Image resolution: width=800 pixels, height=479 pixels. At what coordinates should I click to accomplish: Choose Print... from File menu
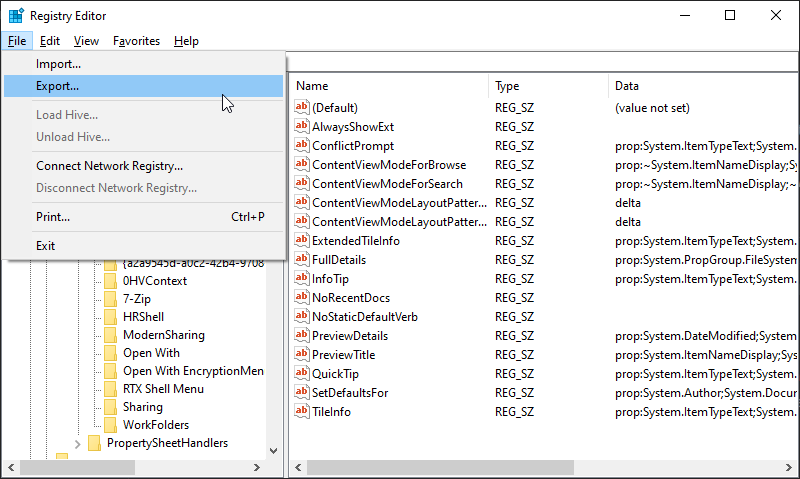143,217
